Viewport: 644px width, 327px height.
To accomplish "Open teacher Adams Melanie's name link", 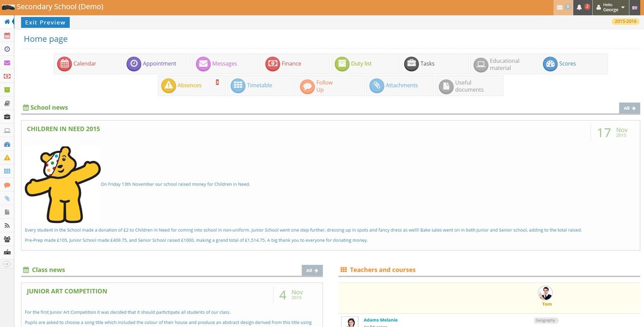I will [380, 320].
